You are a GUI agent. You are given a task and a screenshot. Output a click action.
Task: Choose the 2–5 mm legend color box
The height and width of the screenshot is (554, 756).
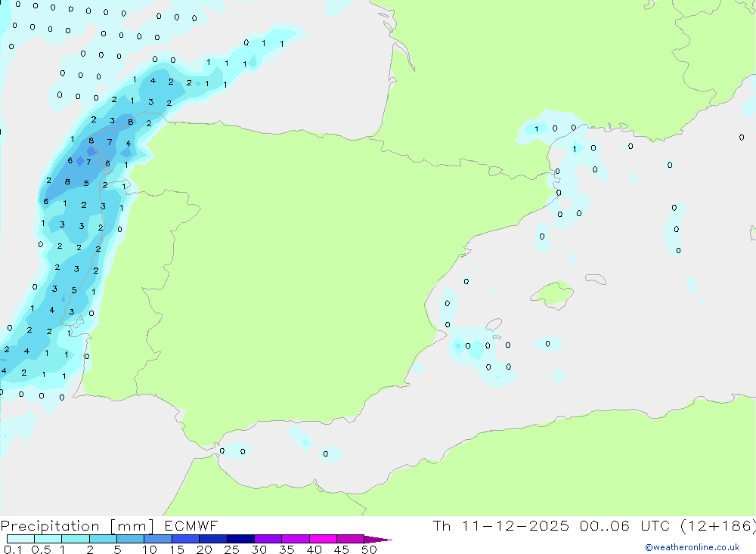(103, 539)
